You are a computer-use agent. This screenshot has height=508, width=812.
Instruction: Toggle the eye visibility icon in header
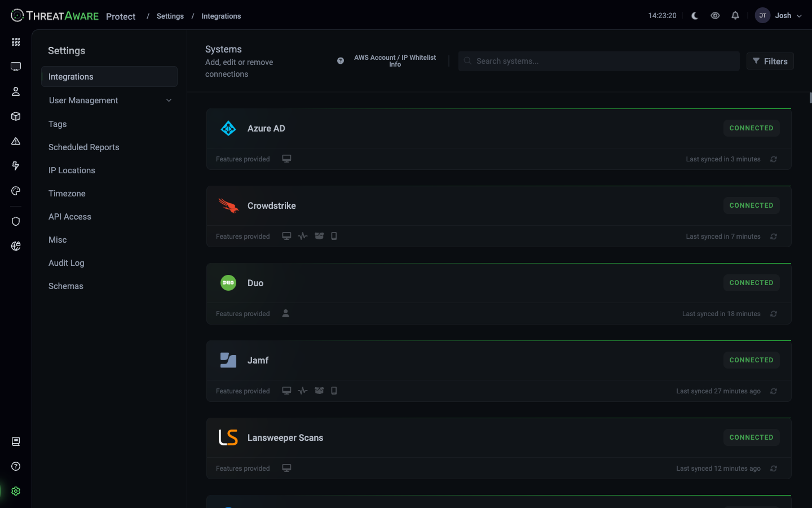click(715, 16)
